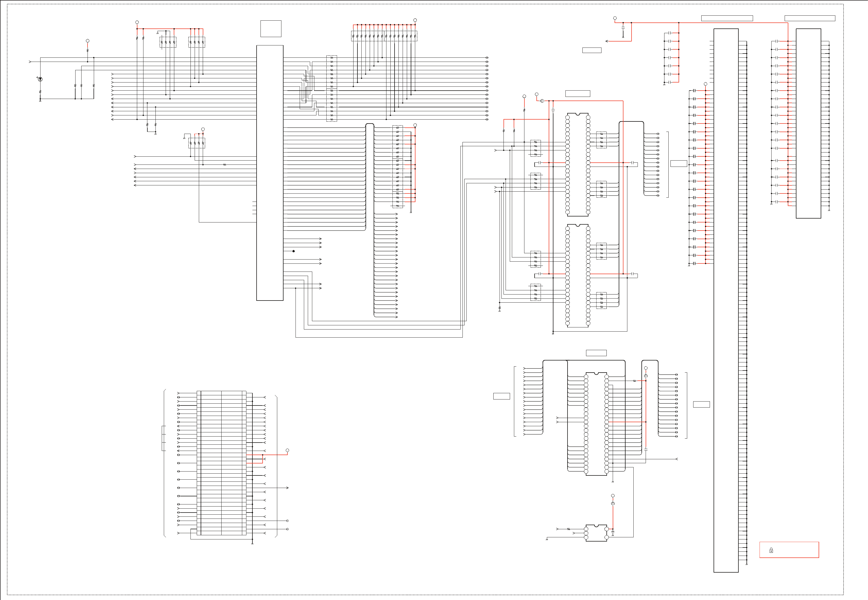Image resolution: width=868 pixels, height=600 pixels.
Task: Click the upper DIP chip with circular pins
Action: pyautogui.click(x=577, y=165)
